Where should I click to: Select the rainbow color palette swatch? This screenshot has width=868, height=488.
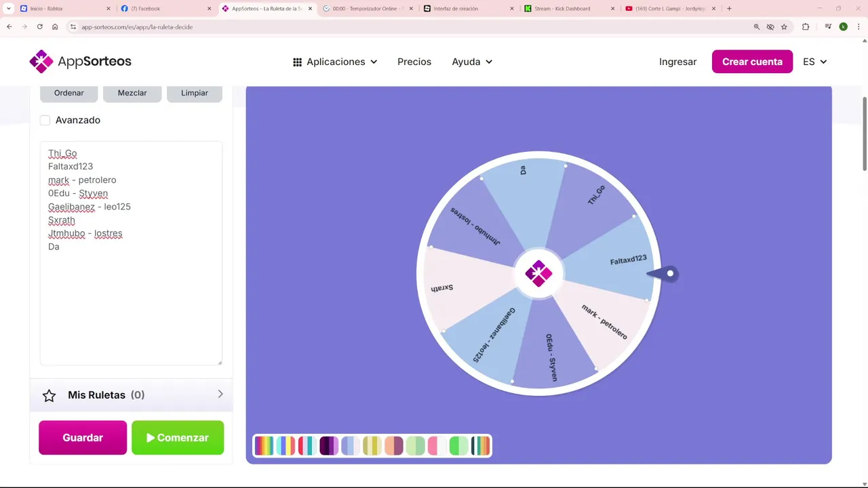pos(264,446)
